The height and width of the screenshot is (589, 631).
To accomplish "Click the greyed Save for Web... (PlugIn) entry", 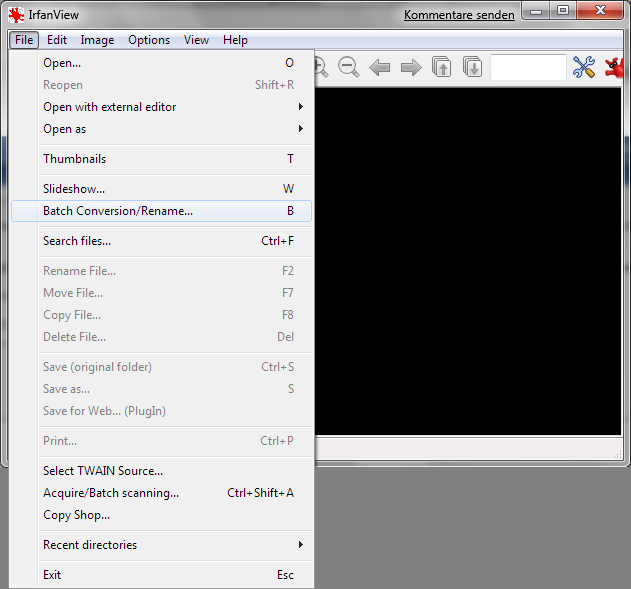I will (x=161, y=411).
